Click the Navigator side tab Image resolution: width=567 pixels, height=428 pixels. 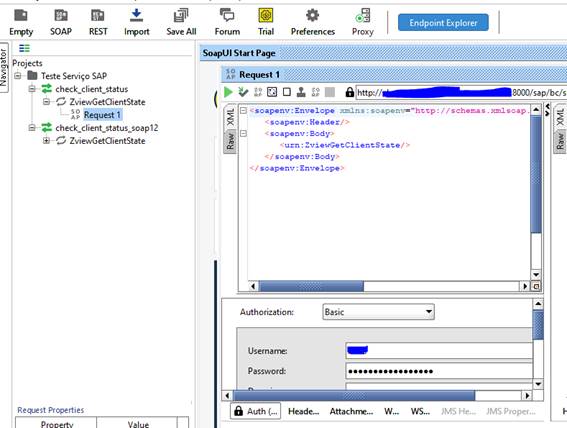[x=4, y=68]
